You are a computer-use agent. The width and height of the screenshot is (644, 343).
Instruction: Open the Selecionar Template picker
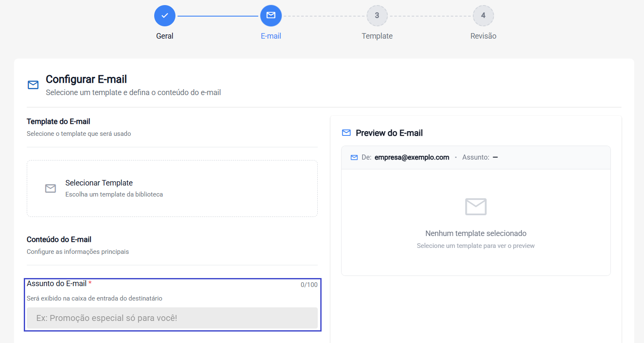pos(172,188)
